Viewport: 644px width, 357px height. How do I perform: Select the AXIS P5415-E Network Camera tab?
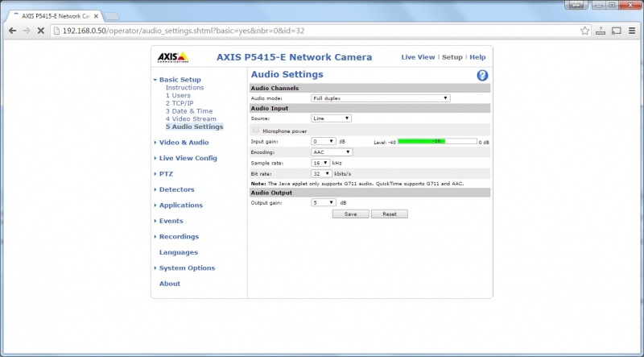click(x=56, y=16)
